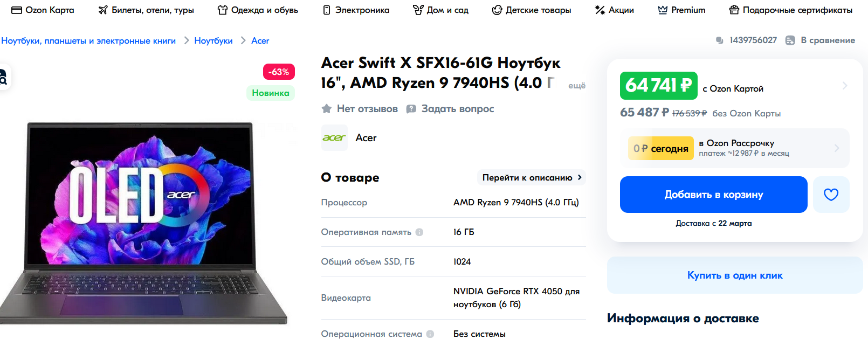The height and width of the screenshot is (339, 868).
Task: Click the Нет отзывов reviews link
Action: 367,109
